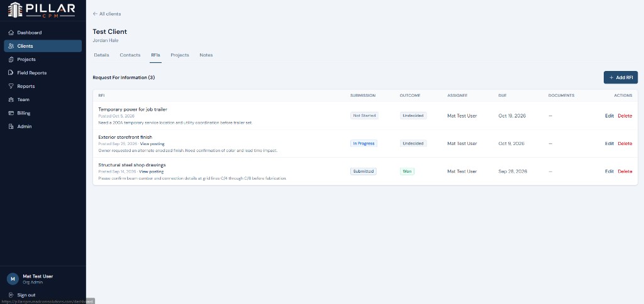644x304 pixels.
Task: Click the Sign out arrow icon
Action: click(11, 295)
